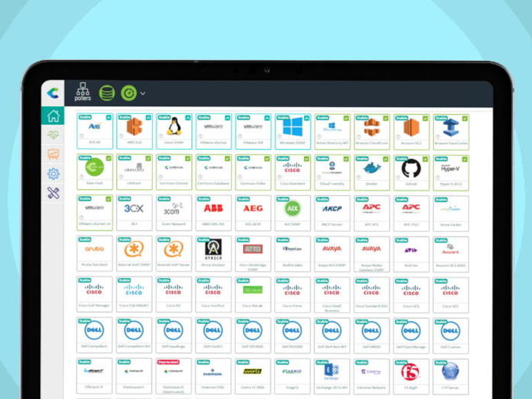Screen dimensions: 532x399
Task: Click the Centreon logo at top left
Action: click(53, 93)
